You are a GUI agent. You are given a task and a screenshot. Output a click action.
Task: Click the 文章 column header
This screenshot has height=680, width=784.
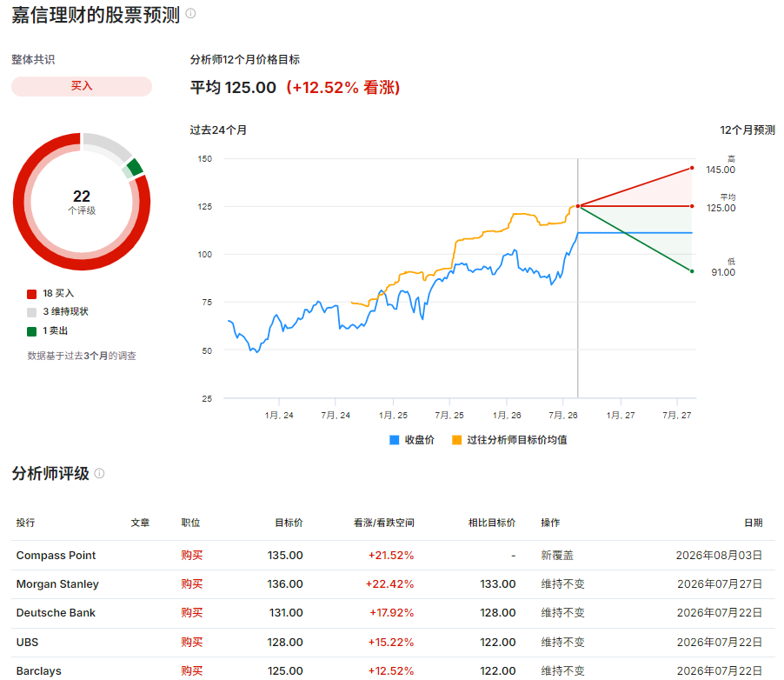pyautogui.click(x=140, y=523)
